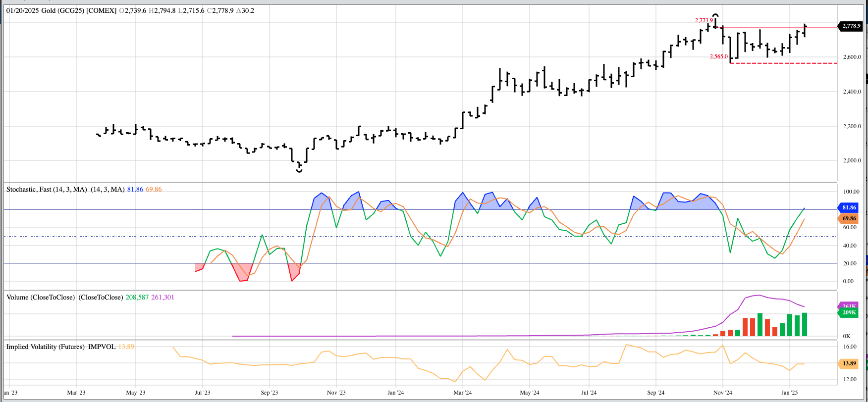Click the arc marker above the chart high
This screenshot has width=868, height=402.
(x=715, y=16)
